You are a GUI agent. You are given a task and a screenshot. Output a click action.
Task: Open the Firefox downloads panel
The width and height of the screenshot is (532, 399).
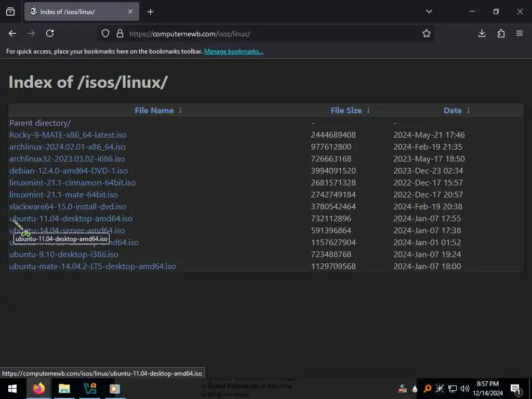pyautogui.click(x=482, y=33)
